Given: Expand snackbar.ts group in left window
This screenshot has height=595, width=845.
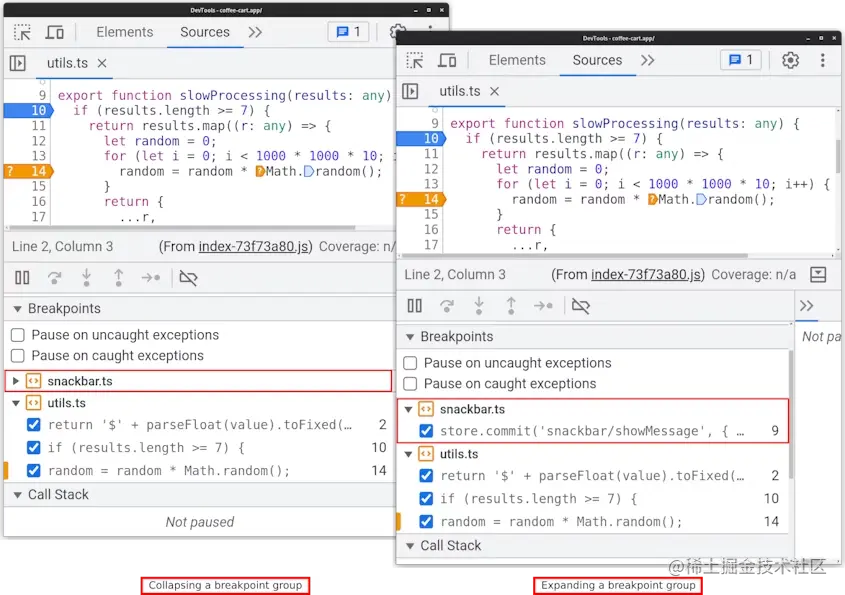Looking at the screenshot, I should [x=16, y=381].
